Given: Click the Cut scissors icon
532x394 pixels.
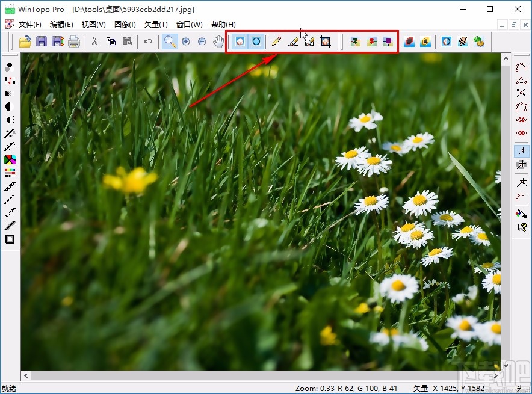Looking at the screenshot, I should (x=94, y=42).
